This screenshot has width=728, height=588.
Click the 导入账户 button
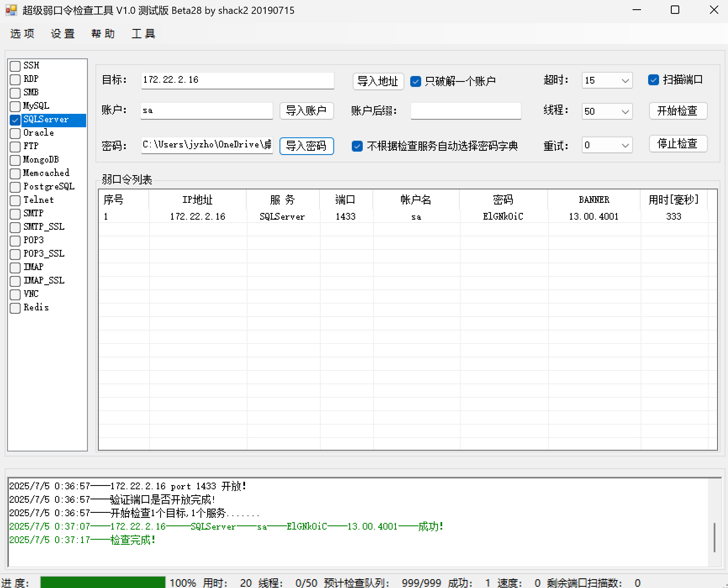point(307,111)
